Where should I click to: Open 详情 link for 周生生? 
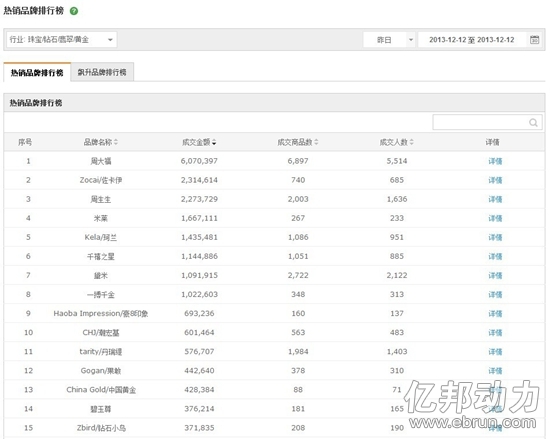click(495, 199)
